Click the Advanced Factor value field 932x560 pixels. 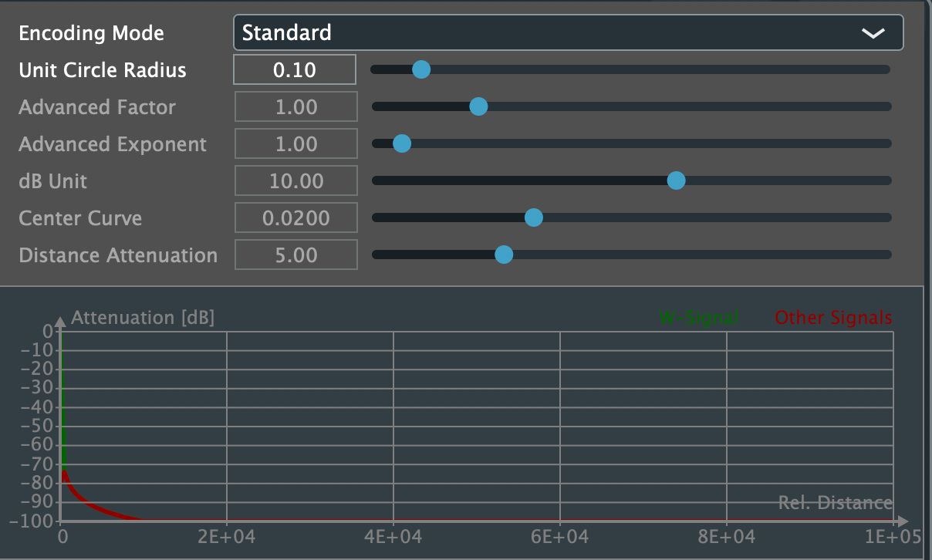coord(295,106)
